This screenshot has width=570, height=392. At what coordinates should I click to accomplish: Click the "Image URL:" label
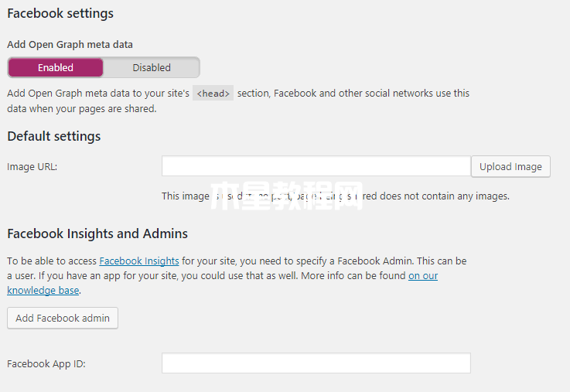tap(32, 167)
